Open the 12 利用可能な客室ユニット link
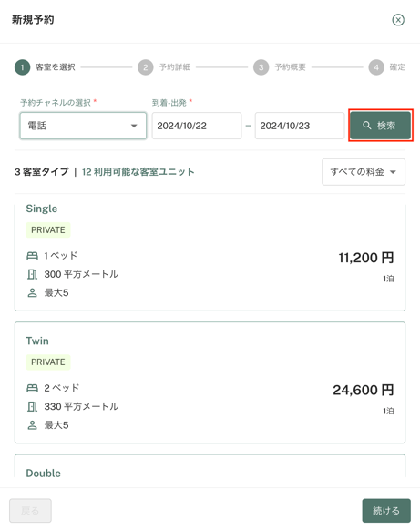 pos(138,172)
